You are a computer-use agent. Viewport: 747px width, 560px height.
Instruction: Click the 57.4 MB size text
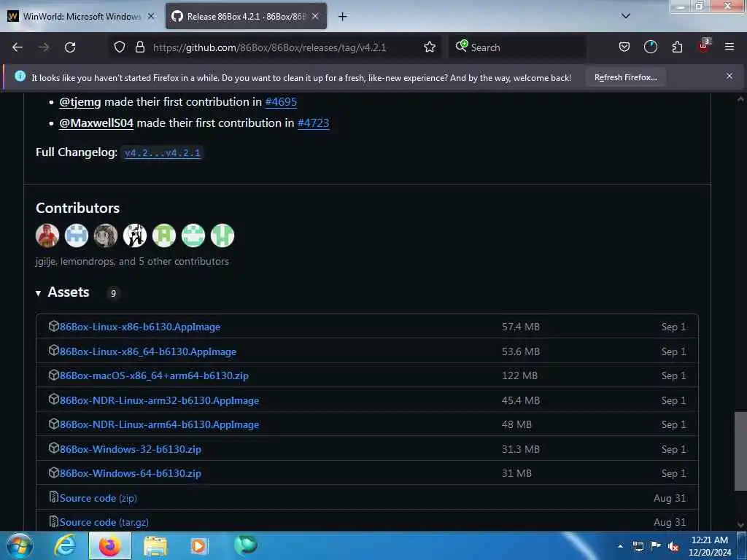click(521, 327)
